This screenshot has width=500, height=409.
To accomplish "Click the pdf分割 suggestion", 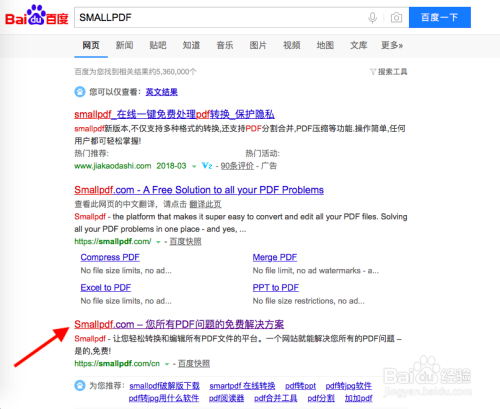I will pyautogui.click(x=321, y=398).
